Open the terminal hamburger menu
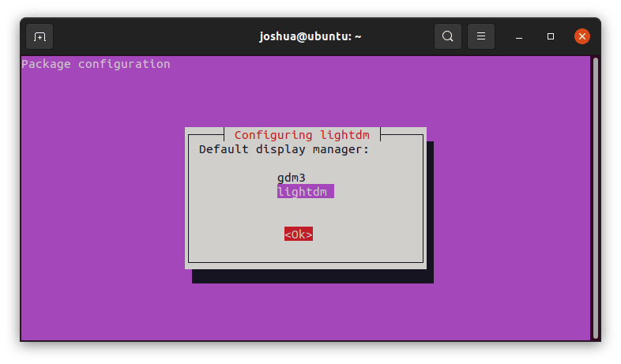The height and width of the screenshot is (364, 621). (481, 36)
